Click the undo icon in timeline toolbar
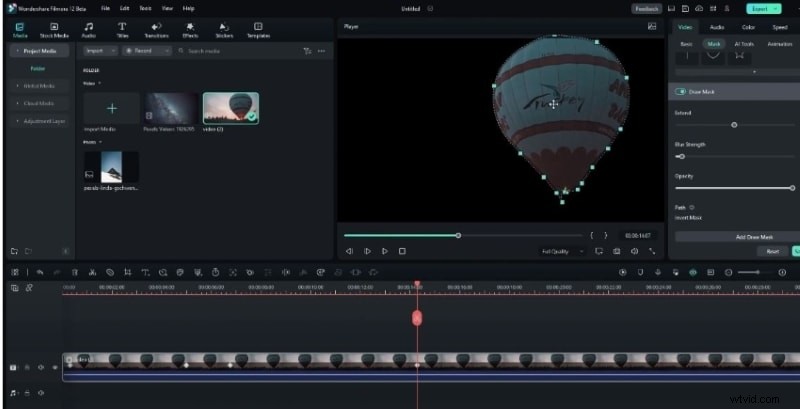The width and height of the screenshot is (800, 409). [40, 273]
